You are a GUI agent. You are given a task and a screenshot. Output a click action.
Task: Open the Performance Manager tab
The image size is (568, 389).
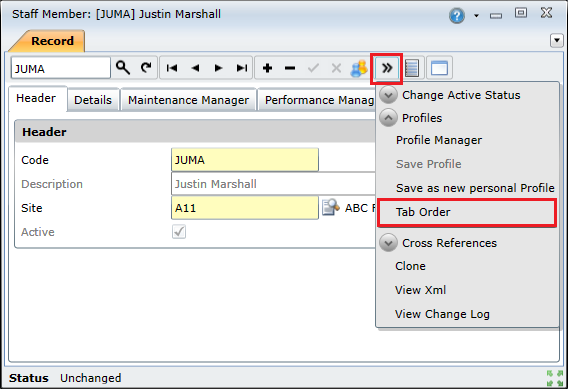(x=317, y=100)
